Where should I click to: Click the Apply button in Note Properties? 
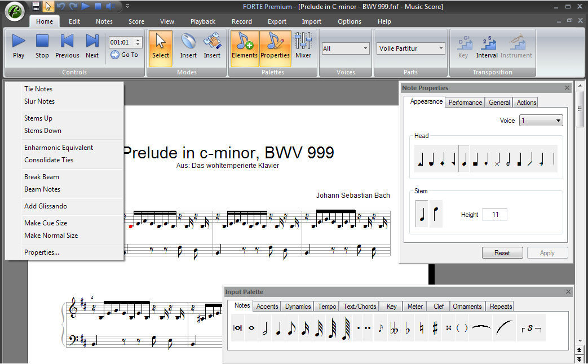pyautogui.click(x=547, y=252)
